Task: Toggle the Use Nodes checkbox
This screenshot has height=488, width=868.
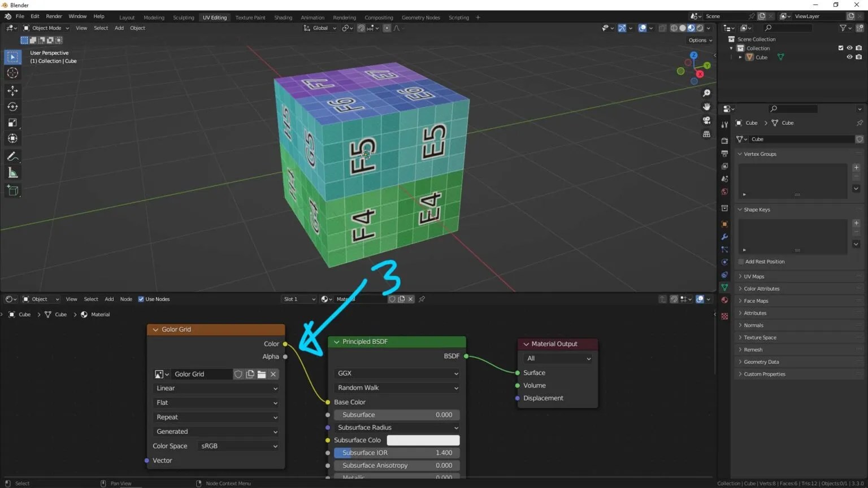Action: 141,299
